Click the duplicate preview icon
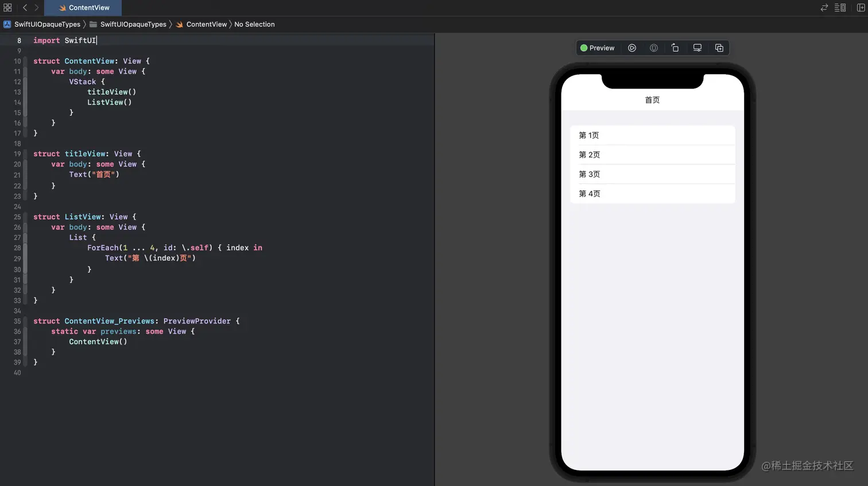 click(x=719, y=48)
